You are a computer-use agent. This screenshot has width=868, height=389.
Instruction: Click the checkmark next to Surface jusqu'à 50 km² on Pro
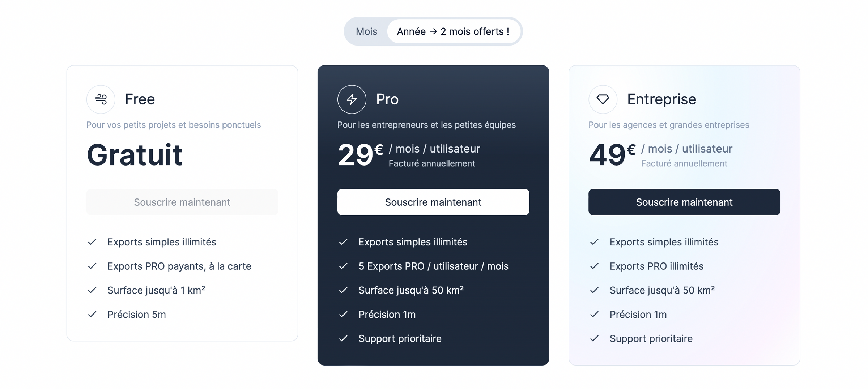344,290
